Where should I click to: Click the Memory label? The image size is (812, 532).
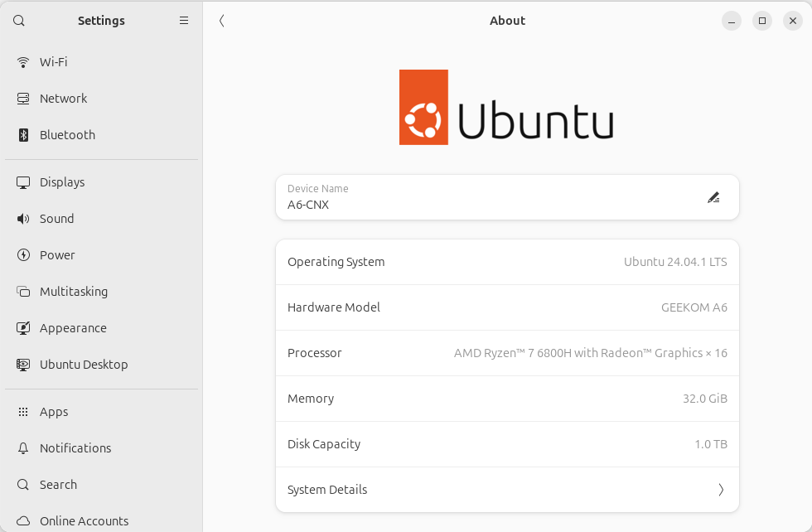[x=311, y=399]
